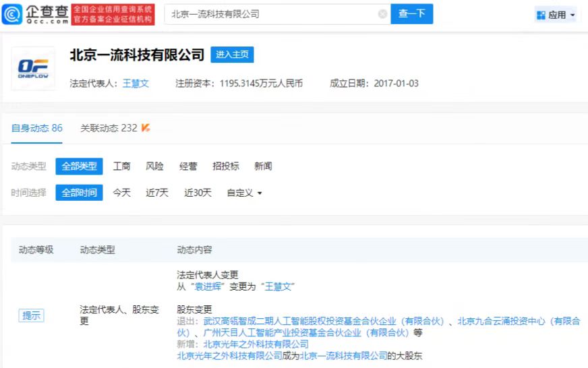Select the 风险 type filter
This screenshot has height=368, width=588.
(154, 166)
